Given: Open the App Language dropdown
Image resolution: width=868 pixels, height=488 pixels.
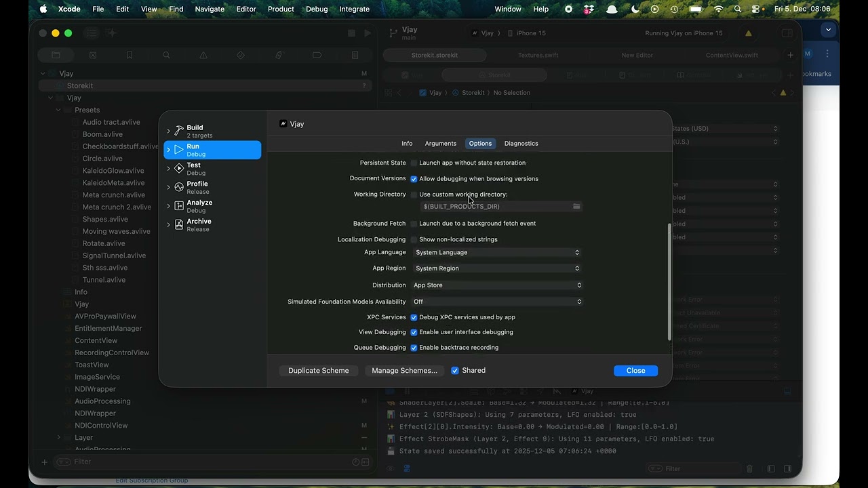Looking at the screenshot, I should [497, 252].
